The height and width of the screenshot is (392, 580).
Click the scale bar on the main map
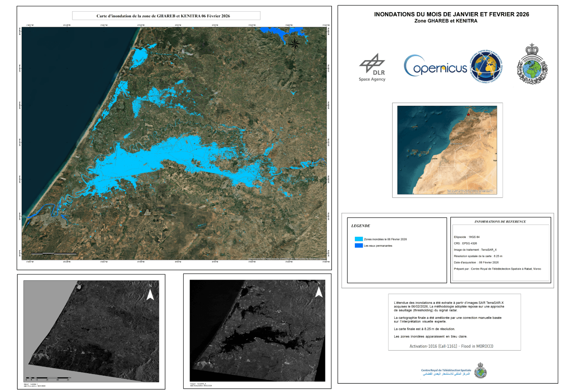[x=54, y=253]
